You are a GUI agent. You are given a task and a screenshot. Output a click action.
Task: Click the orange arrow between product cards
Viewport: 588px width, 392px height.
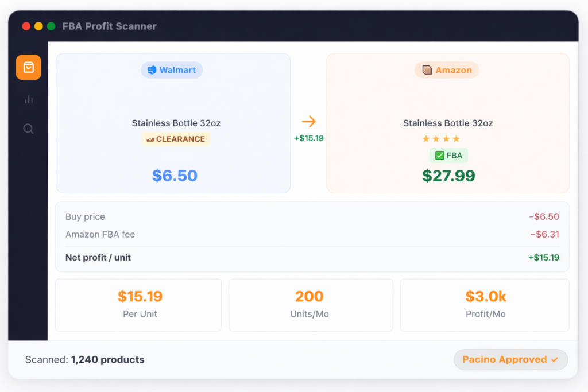pyautogui.click(x=309, y=121)
